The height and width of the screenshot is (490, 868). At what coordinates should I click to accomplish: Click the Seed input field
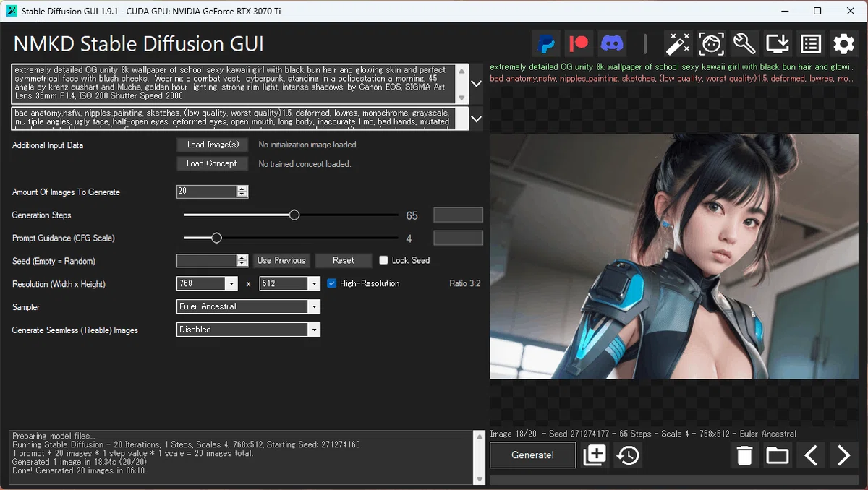(207, 261)
